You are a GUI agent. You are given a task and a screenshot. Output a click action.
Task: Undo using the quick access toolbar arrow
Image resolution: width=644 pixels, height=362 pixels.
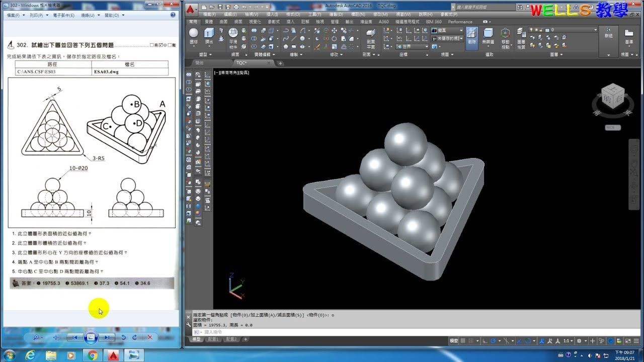coord(245,7)
